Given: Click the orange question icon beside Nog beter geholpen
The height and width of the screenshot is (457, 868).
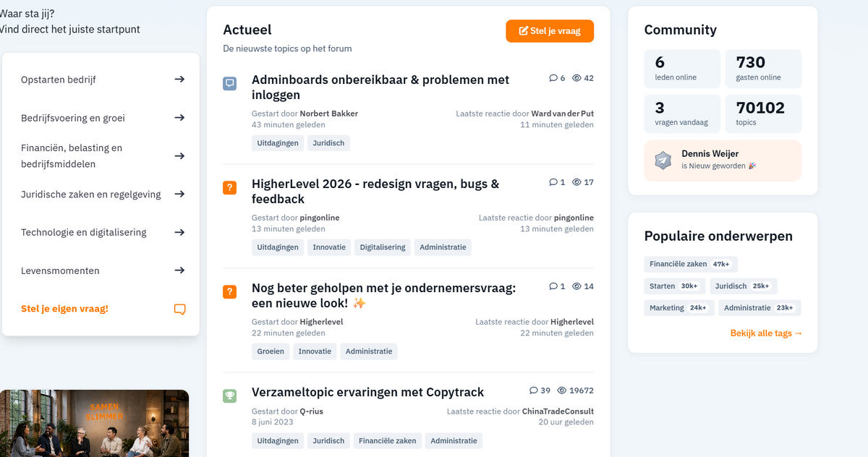Looking at the screenshot, I should coord(229,291).
